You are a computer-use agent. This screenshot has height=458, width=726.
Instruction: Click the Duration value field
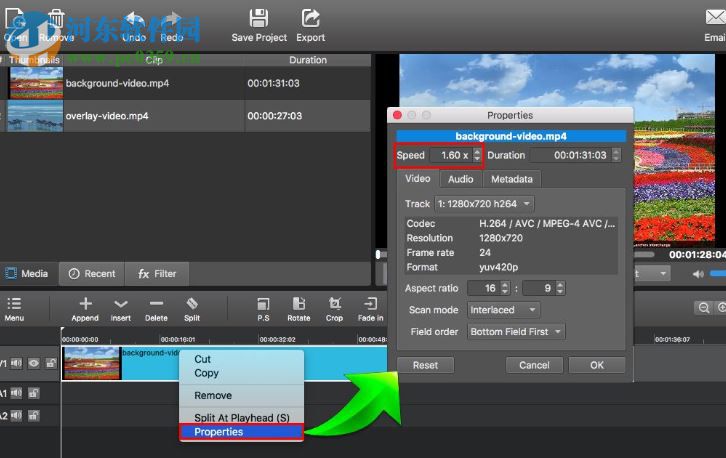[x=572, y=155]
